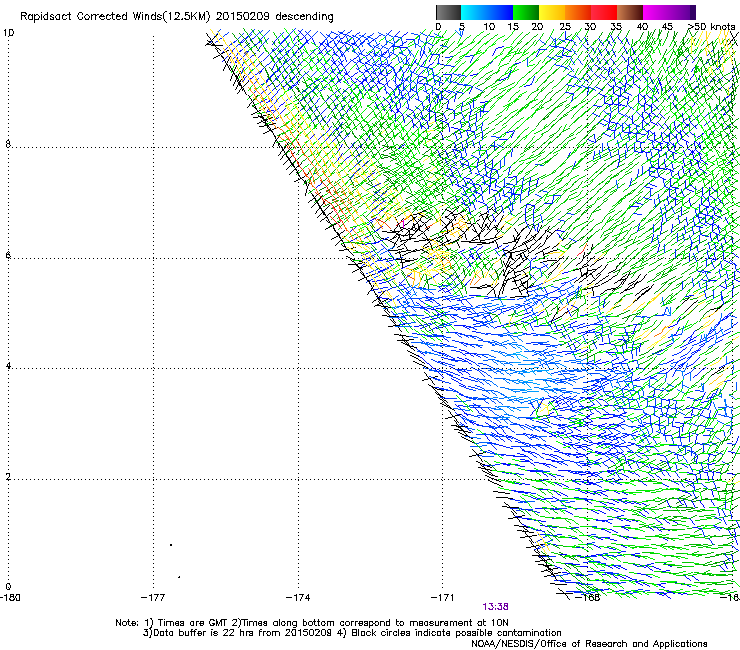Click the '4' latitude axis label
This screenshot has width=740, height=650.
pos(8,366)
